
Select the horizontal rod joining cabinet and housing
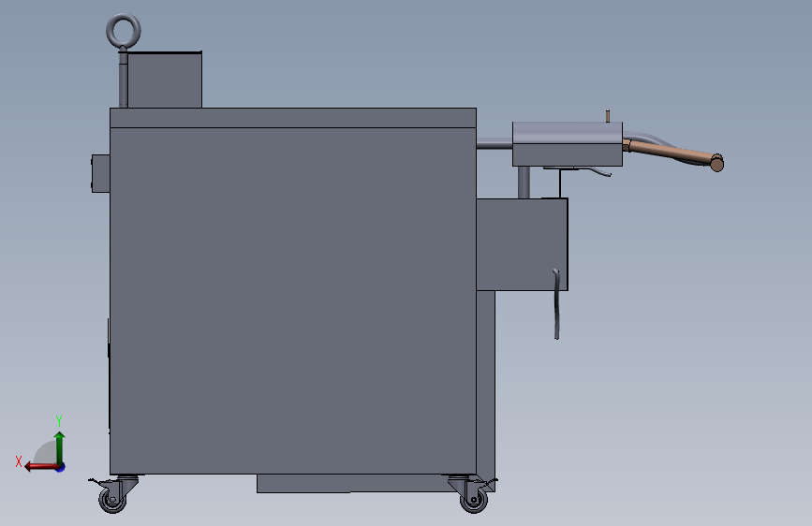pos(494,144)
